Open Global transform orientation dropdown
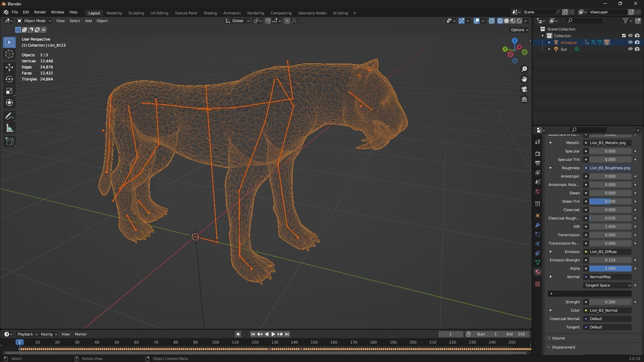 [x=237, y=21]
